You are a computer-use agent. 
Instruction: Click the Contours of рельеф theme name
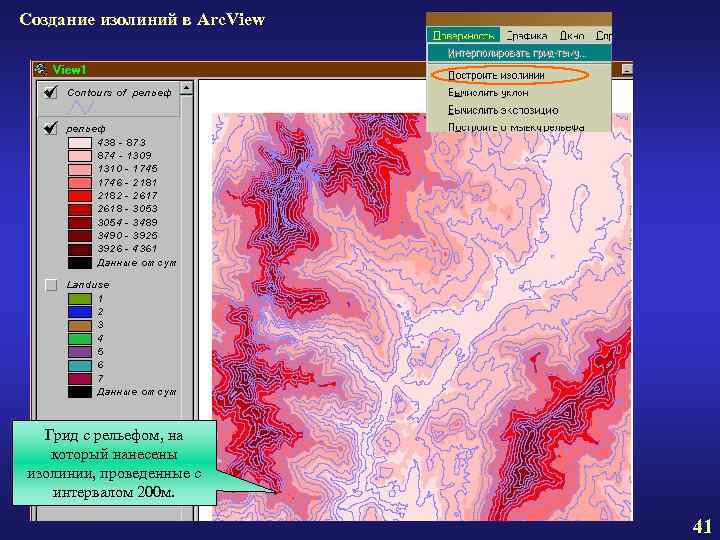pyautogui.click(x=119, y=93)
